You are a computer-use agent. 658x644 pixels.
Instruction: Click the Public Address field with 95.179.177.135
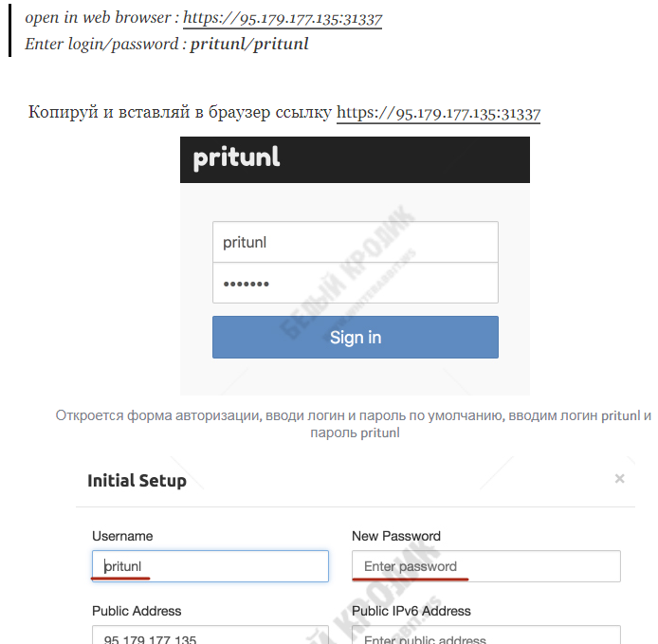pos(210,635)
